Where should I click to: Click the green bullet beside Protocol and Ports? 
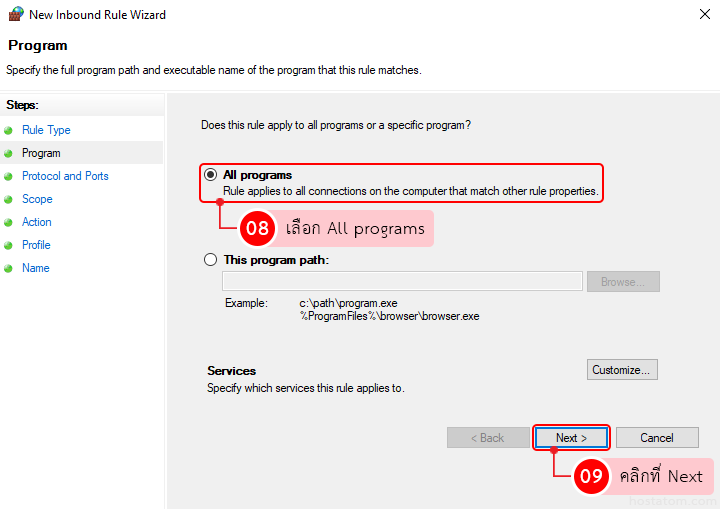(8, 176)
